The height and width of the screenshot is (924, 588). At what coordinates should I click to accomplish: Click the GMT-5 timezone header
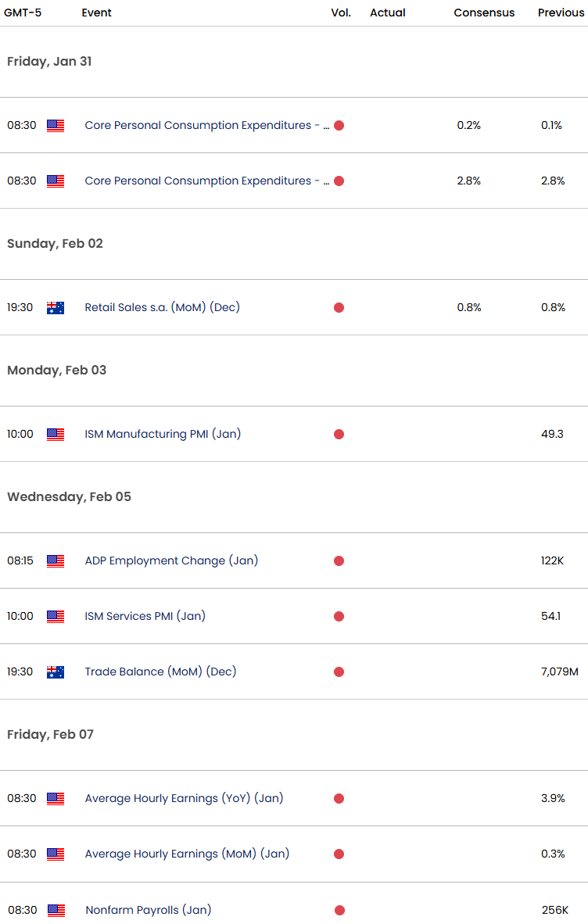pos(23,13)
